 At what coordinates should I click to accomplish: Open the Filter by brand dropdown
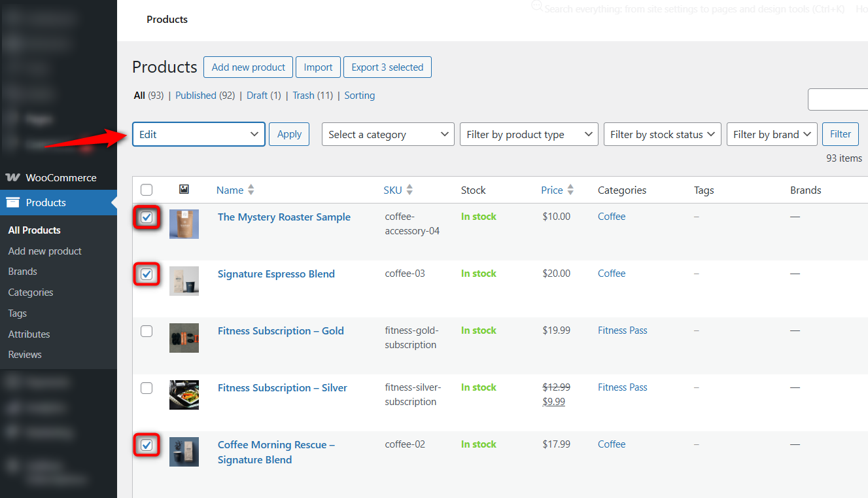[772, 134]
